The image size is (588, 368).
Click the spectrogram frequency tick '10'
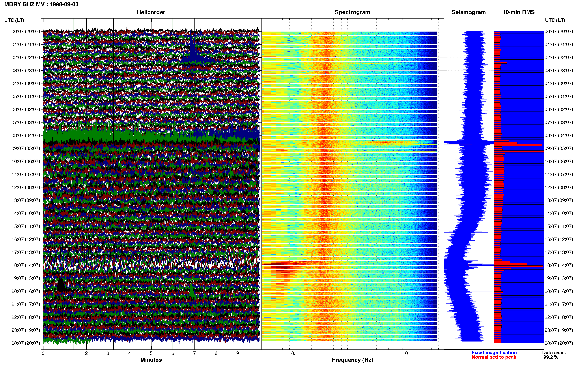tap(405, 353)
